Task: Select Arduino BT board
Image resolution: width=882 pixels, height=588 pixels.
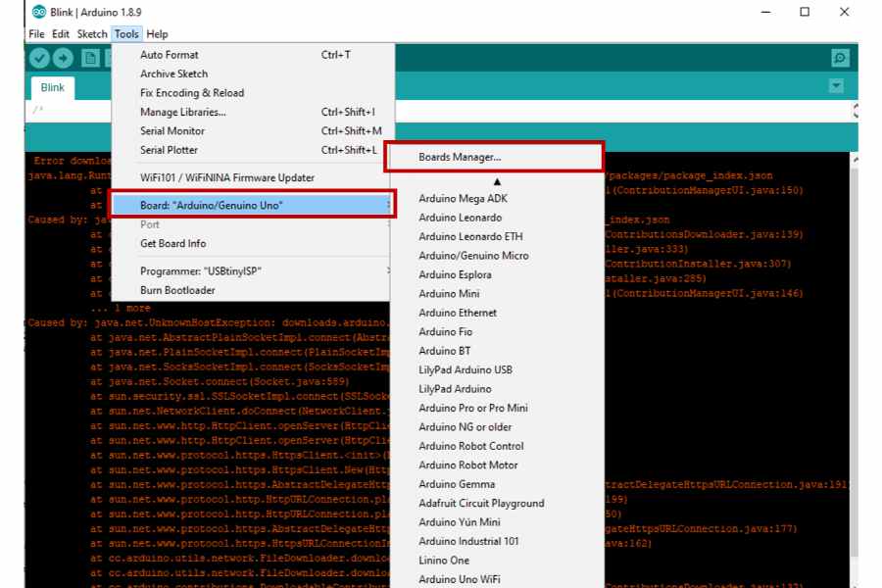Action: (x=497, y=351)
